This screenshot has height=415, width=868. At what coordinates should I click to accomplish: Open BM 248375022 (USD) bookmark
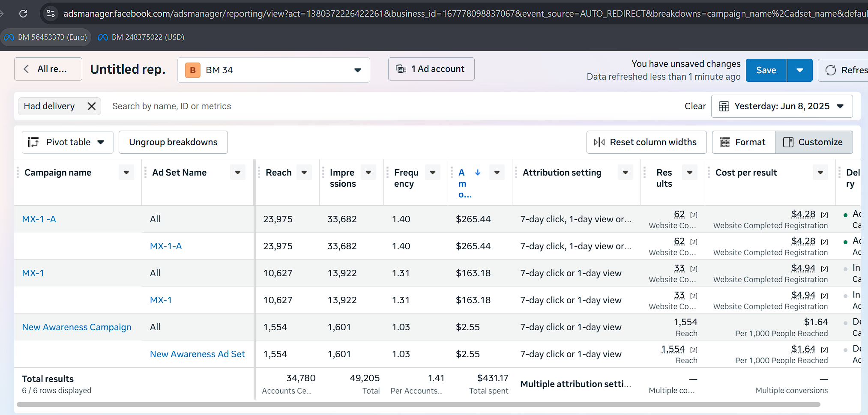pyautogui.click(x=141, y=37)
